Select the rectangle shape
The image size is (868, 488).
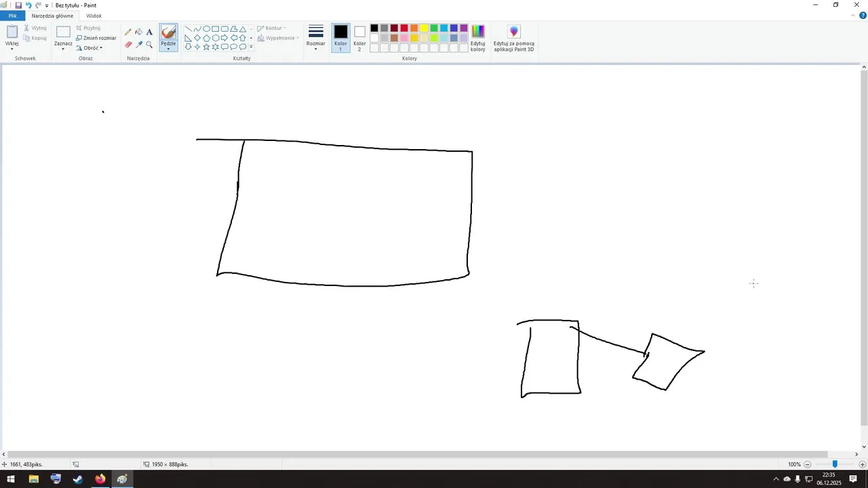pos(216,29)
